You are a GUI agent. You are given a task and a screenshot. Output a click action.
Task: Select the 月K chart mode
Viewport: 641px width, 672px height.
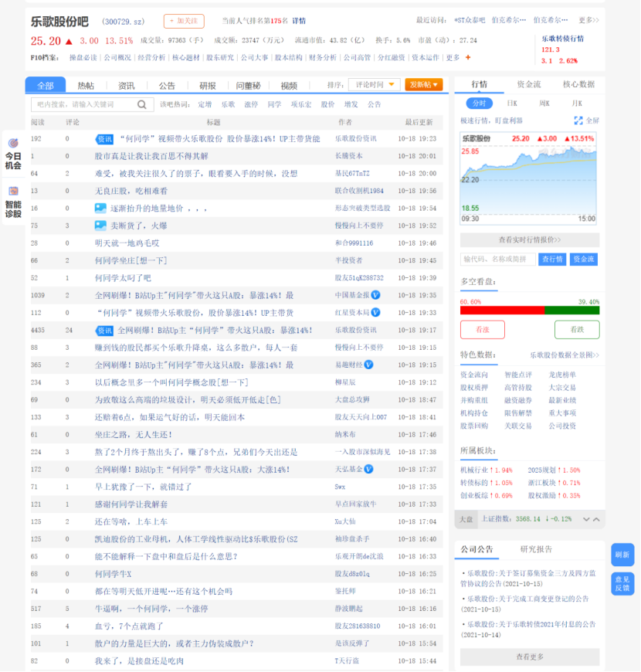tap(577, 104)
